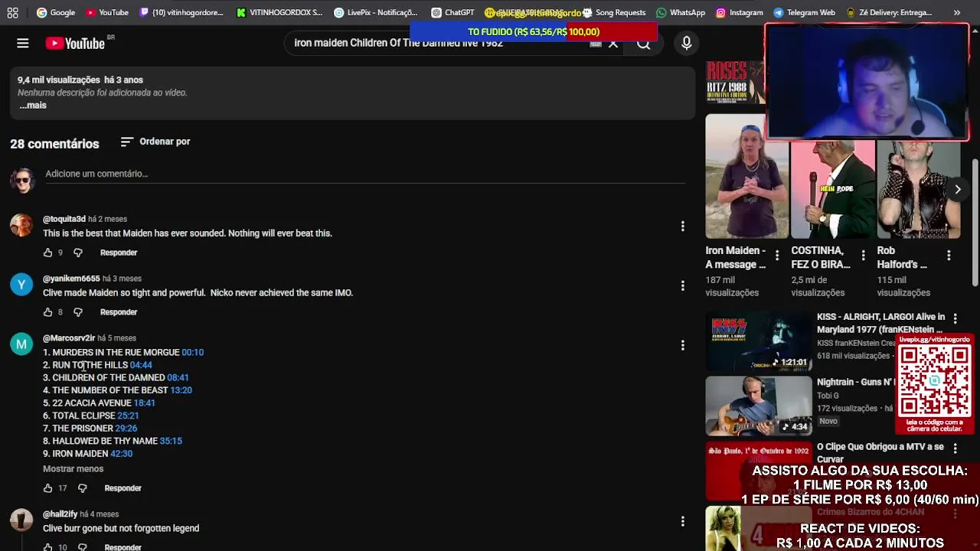This screenshot has height=551, width=980.
Task: Open the Nightrain guitar video thumbnail
Action: (x=758, y=406)
